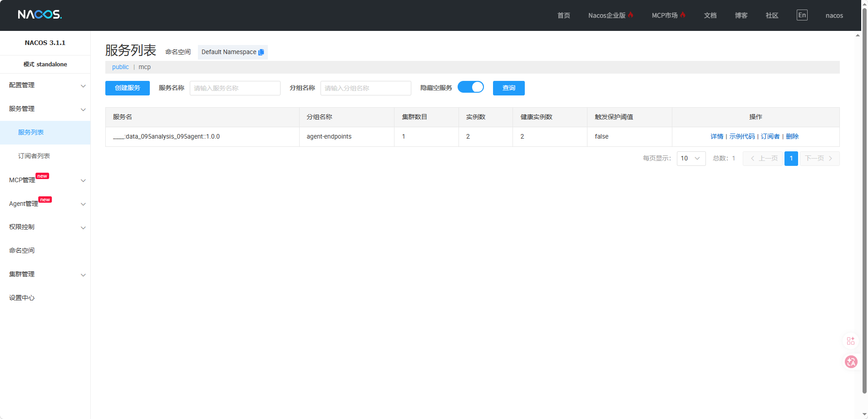Click the service name data_095analysis_095agent::1.0.0
868x419 pixels.
pyautogui.click(x=166, y=136)
